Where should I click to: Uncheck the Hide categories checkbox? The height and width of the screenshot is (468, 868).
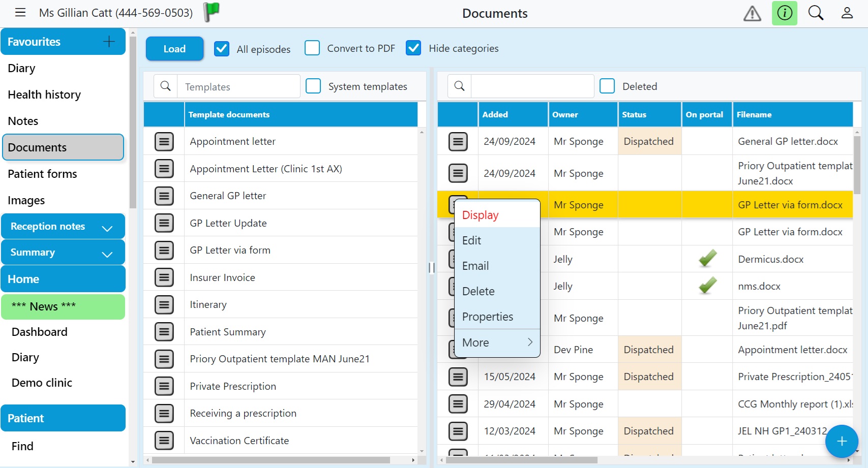point(413,48)
